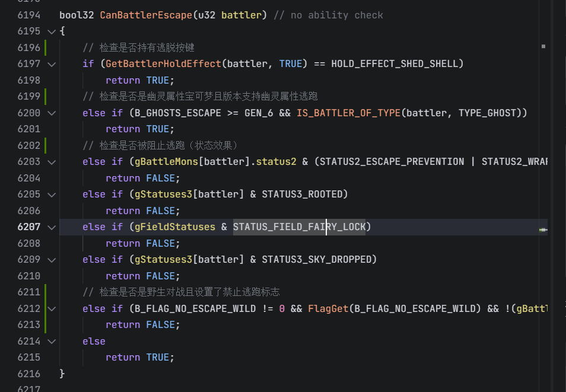The height and width of the screenshot is (392, 566).
Task: Fold the final else block at line 6214
Action: (51, 341)
